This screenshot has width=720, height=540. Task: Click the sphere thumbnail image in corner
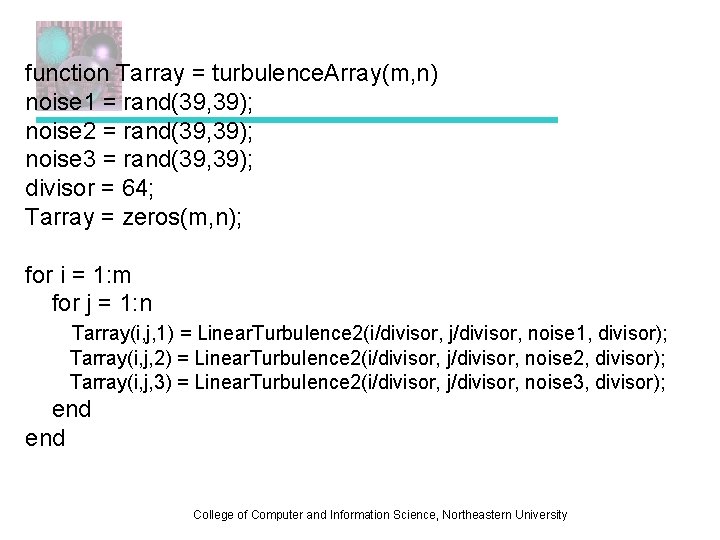tap(79, 65)
